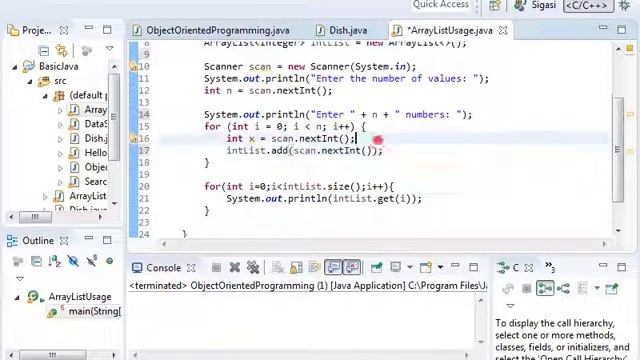Click warning marker on line 10
Viewport: 640px width, 360px height.
click(133, 67)
